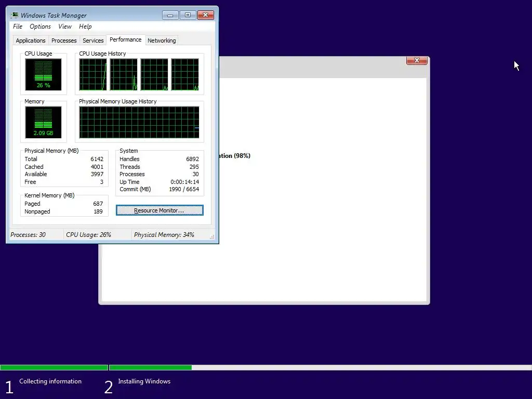Click the Free memory row label
532x399 pixels.
(x=30, y=182)
